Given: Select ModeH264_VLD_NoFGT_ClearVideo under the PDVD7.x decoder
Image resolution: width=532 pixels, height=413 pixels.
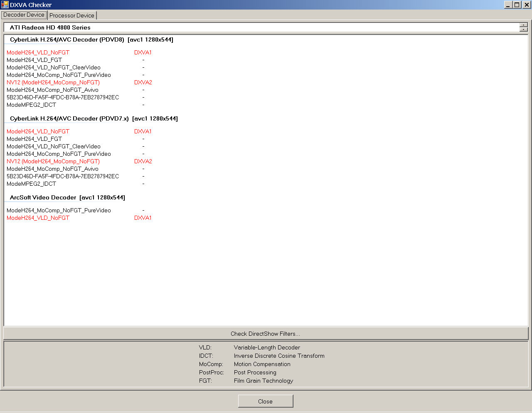Looking at the screenshot, I should coord(54,146).
